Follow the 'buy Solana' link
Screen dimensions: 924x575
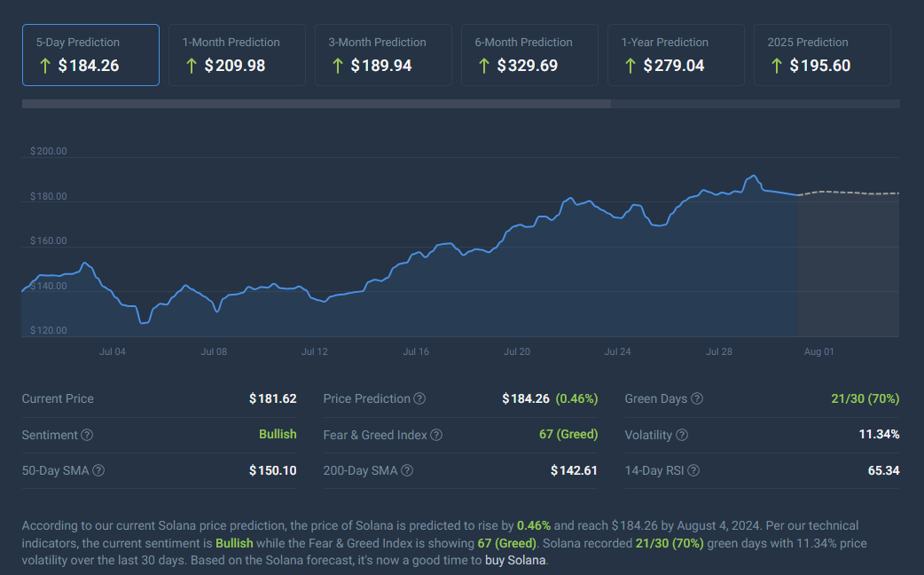pos(515,560)
